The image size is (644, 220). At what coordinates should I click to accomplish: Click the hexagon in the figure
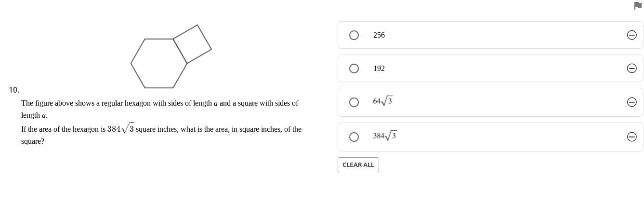[158, 63]
